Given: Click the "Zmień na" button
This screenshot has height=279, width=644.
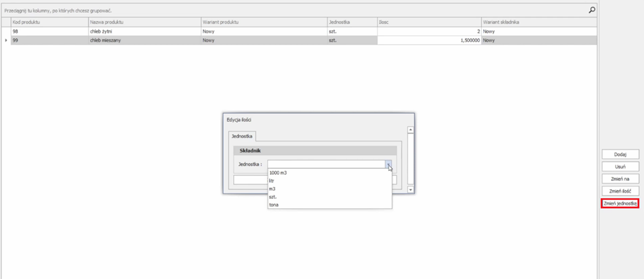Looking at the screenshot, I should [x=619, y=179].
